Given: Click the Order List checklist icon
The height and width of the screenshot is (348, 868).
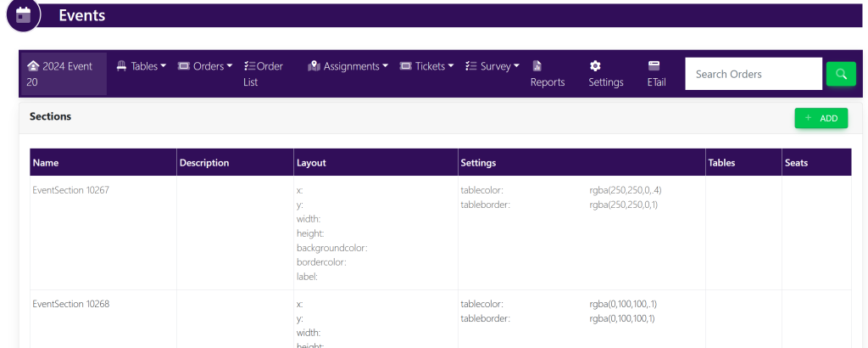Looking at the screenshot, I should point(249,66).
